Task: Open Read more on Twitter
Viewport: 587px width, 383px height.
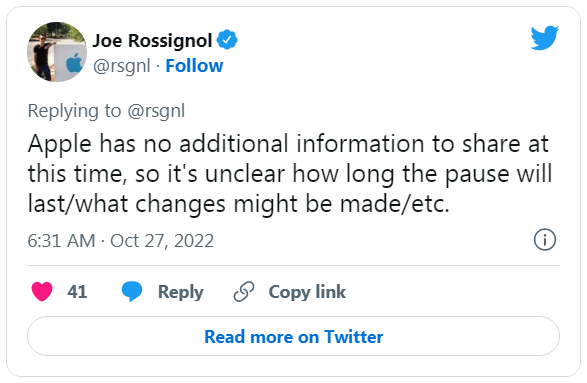Action: coord(294,336)
